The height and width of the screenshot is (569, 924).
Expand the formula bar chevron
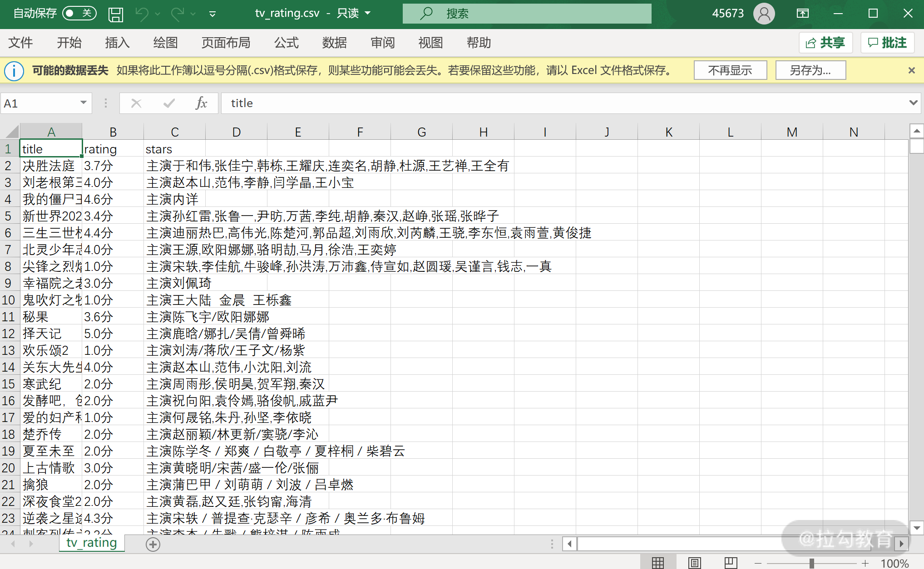pyautogui.click(x=914, y=103)
